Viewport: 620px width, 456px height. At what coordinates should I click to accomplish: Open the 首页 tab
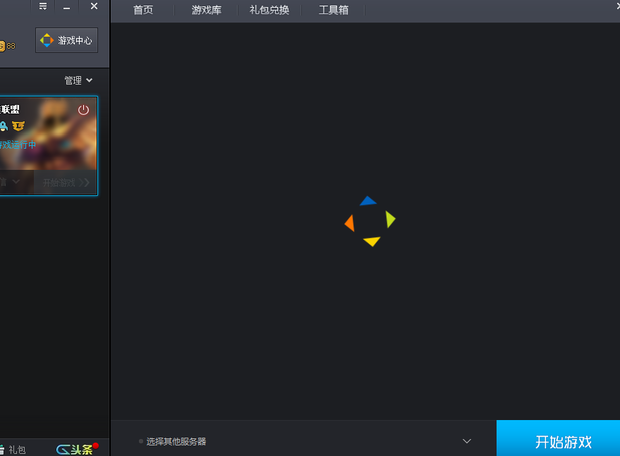click(143, 10)
